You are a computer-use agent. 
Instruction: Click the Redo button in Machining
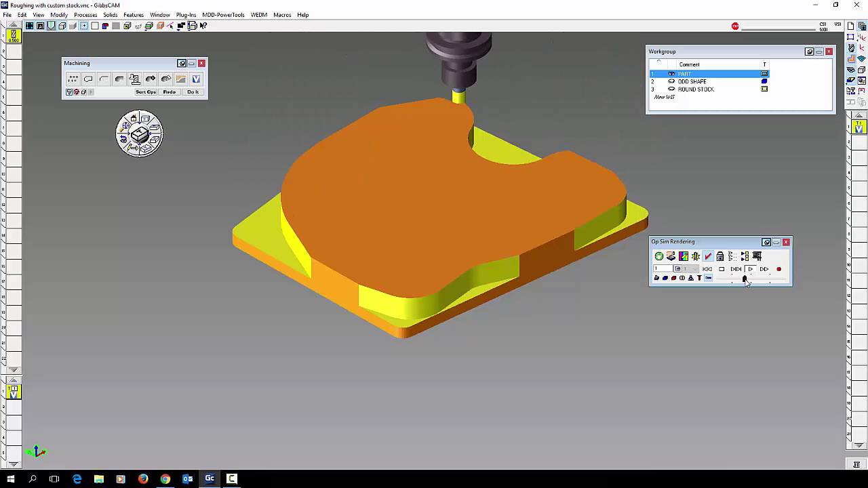click(170, 92)
